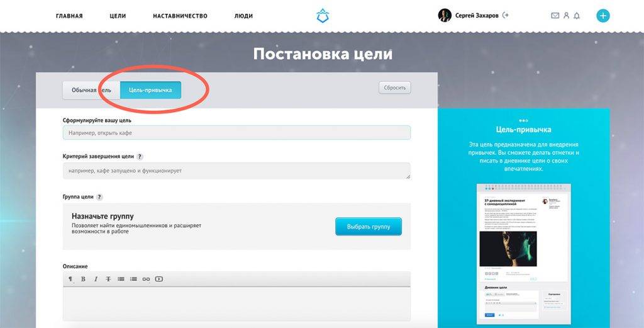The height and width of the screenshot is (328, 644).
Task: Show help for Критерий завершения цели
Action: 140,157
